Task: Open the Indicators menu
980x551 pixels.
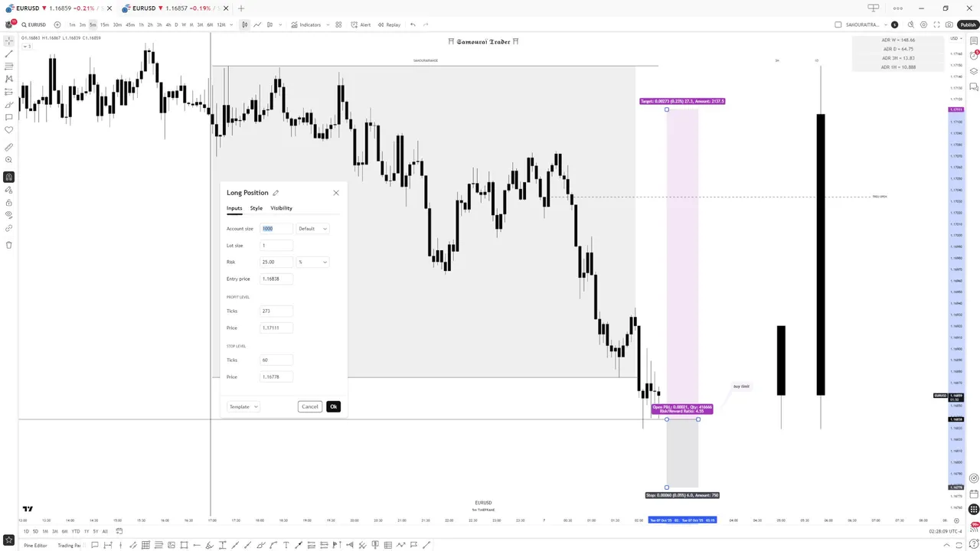Action: click(306, 24)
